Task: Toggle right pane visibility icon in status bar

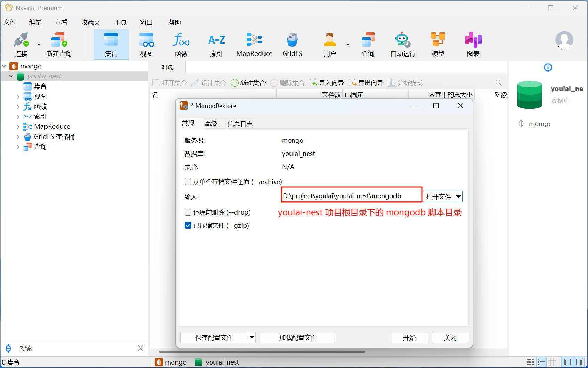Action: click(579, 362)
